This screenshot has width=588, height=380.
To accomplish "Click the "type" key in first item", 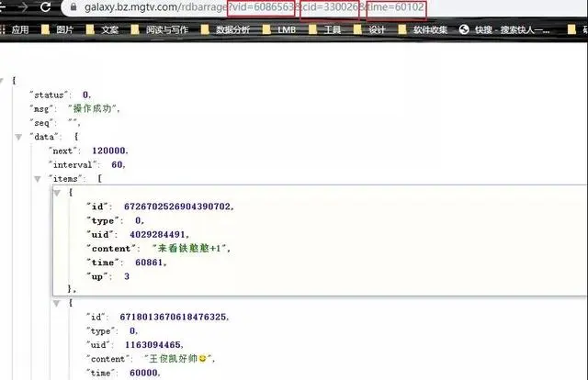I will click(102, 220).
